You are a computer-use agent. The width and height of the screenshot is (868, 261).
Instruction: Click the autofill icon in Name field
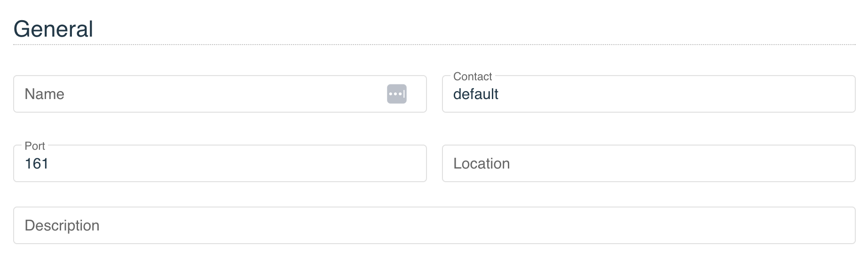click(396, 94)
